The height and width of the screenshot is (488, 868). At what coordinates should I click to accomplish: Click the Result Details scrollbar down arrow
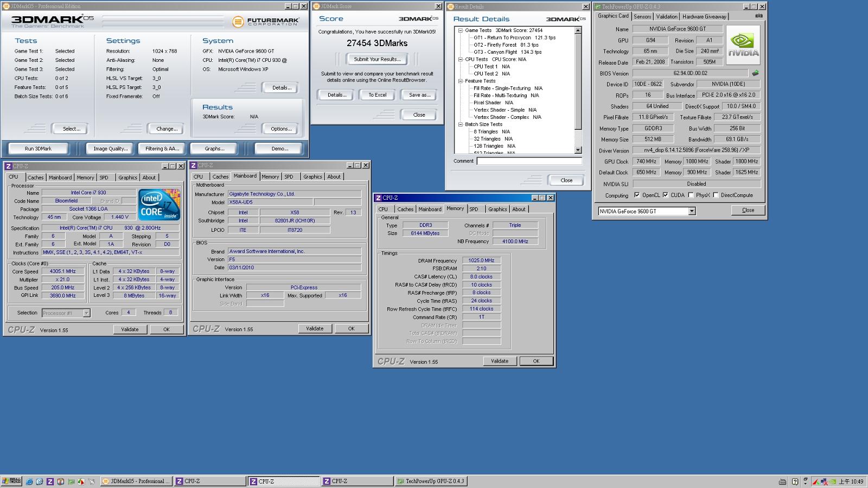tap(578, 150)
